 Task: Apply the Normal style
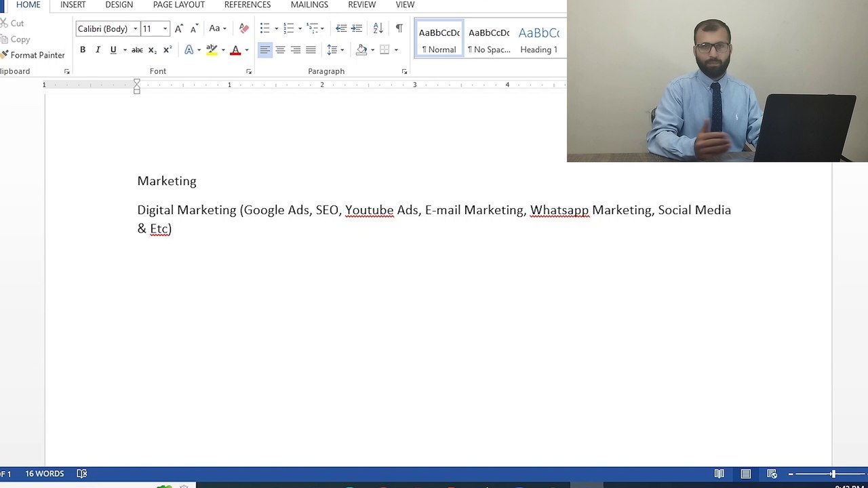(x=439, y=39)
